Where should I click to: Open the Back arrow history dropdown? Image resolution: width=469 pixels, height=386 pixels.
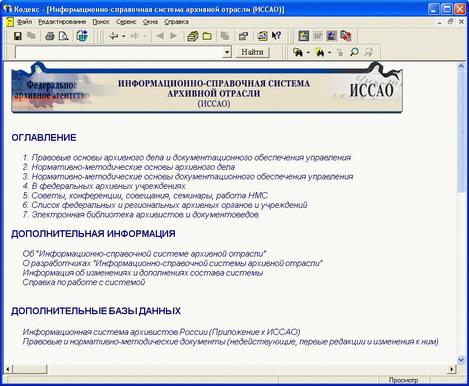[x=123, y=36]
